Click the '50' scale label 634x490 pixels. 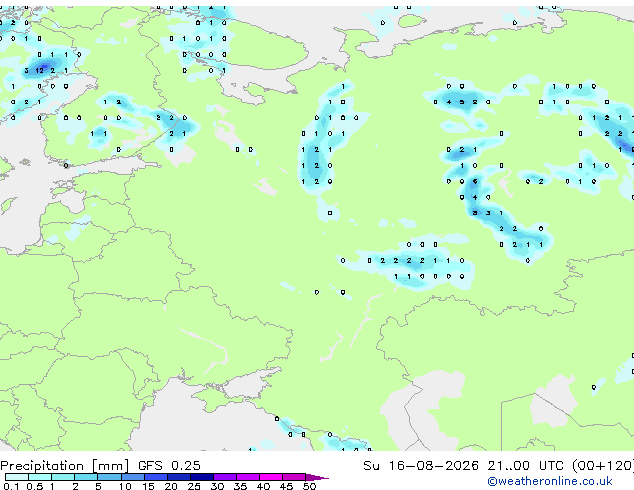309,486
